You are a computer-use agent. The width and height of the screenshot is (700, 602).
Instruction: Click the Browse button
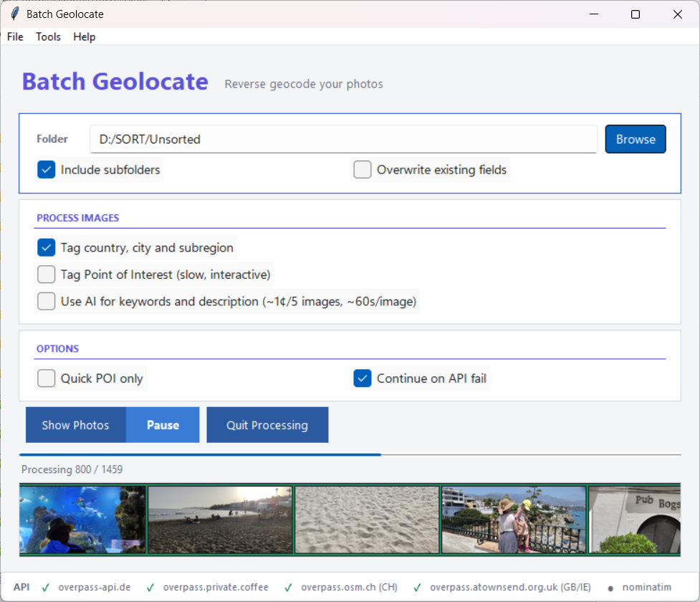(x=635, y=139)
